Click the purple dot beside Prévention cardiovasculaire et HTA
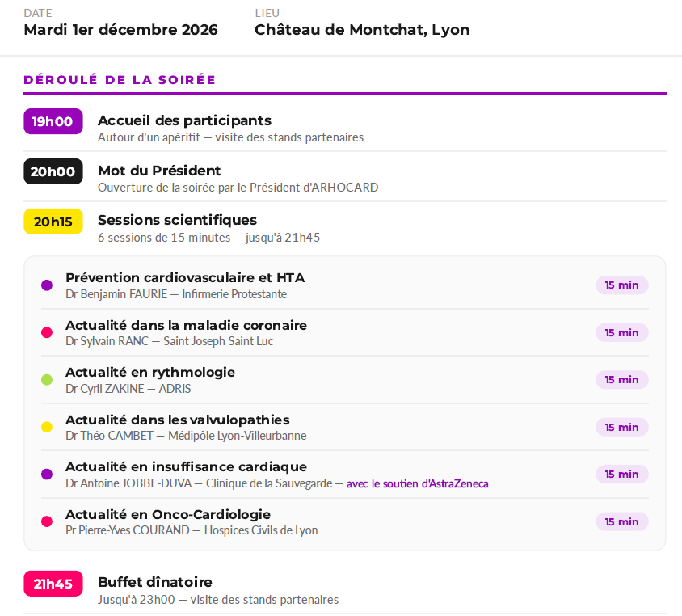 47,285
